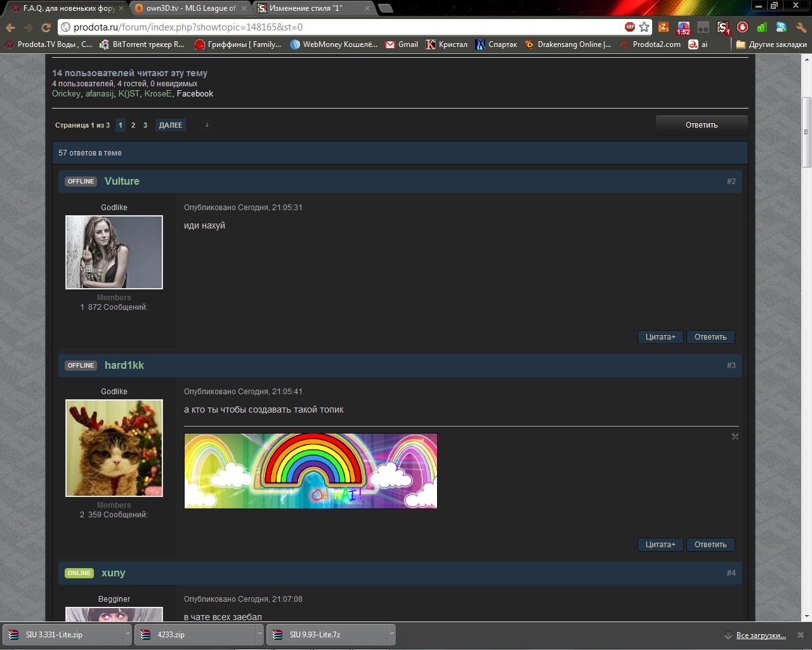Go back using the browser back arrow
This screenshot has height=650, width=812.
tap(10, 27)
